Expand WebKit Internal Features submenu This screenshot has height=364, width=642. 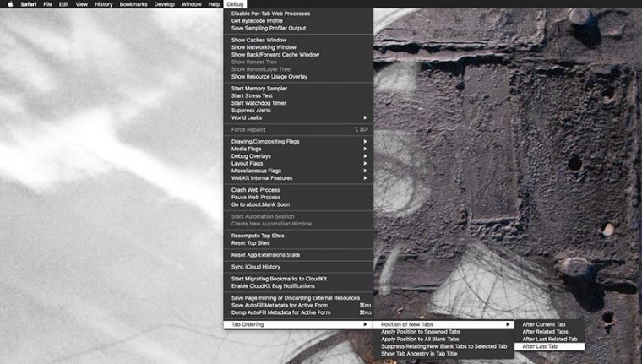pos(298,178)
